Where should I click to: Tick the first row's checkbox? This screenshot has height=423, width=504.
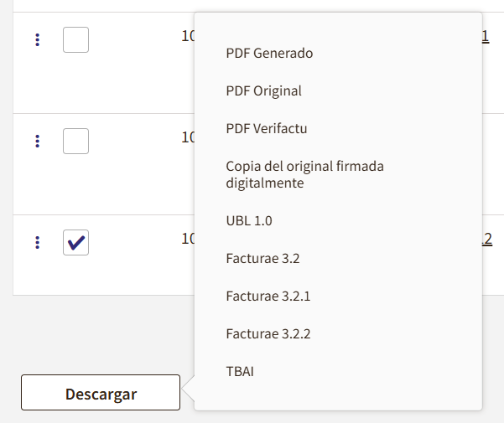tap(75, 39)
